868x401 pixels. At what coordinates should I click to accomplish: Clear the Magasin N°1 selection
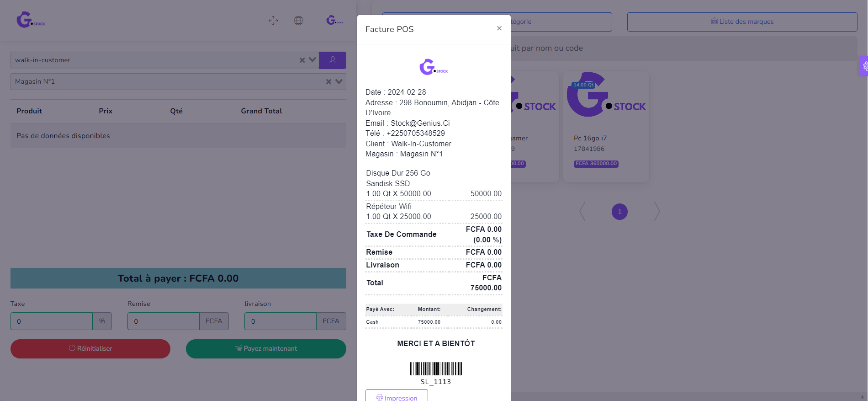pyautogui.click(x=328, y=81)
